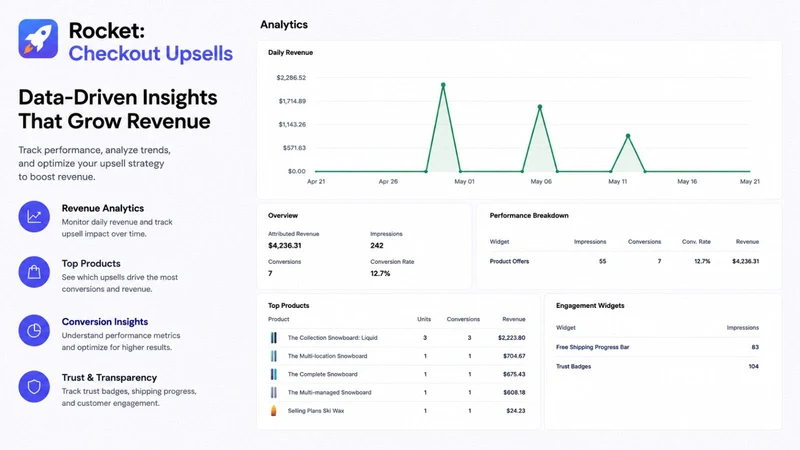Screen dimensions: 800x450
Task: Click The Multi-managed Snowboard product thumbnail
Action: (274, 392)
